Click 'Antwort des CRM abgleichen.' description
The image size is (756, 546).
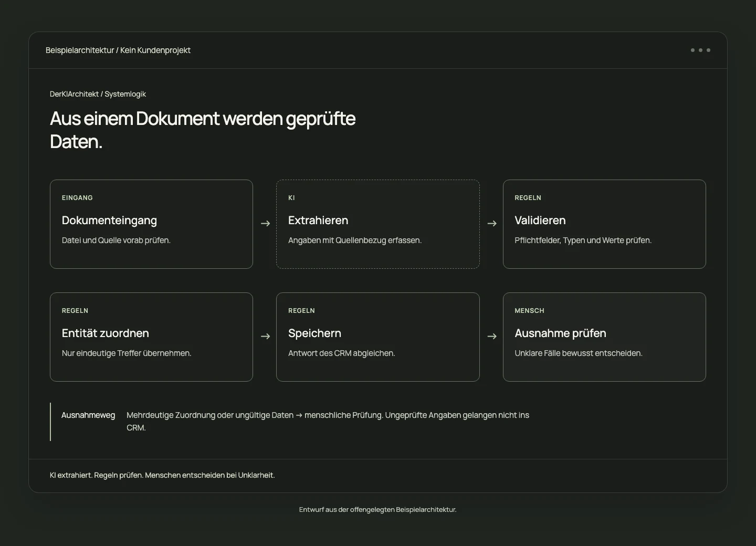pos(341,353)
